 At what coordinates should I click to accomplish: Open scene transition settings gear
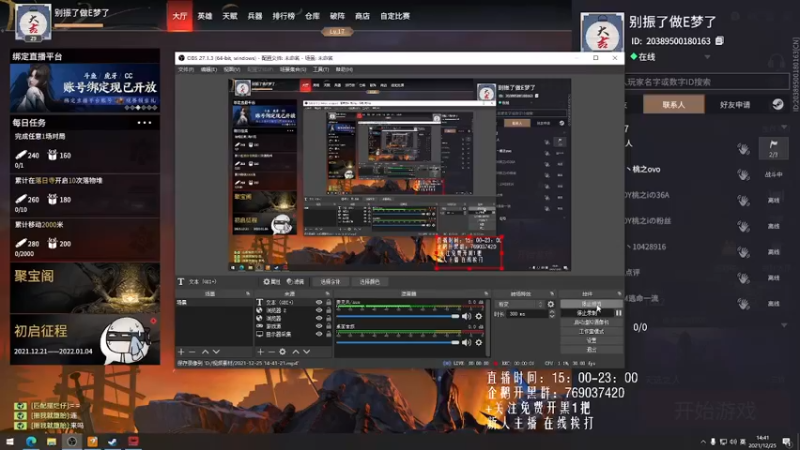pos(551,304)
